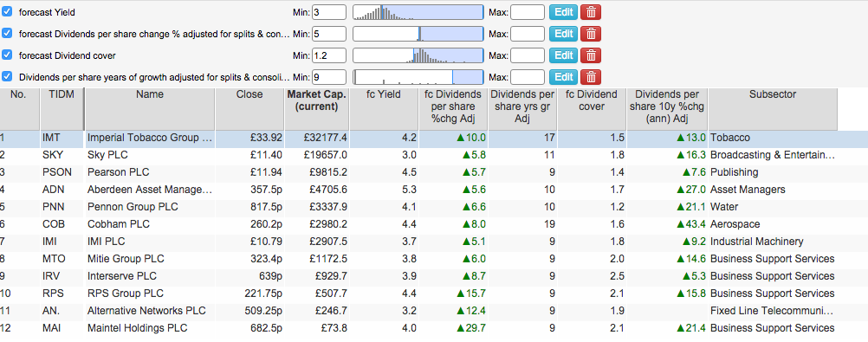
Task: Edit Dividends per share years growth filter
Action: coord(563,77)
